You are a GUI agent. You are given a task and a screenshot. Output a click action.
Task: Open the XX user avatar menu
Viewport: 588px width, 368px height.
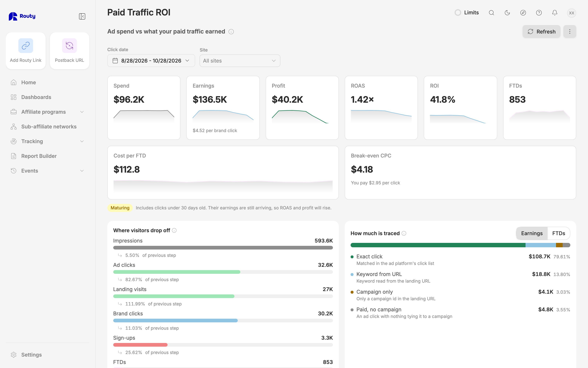pos(571,13)
